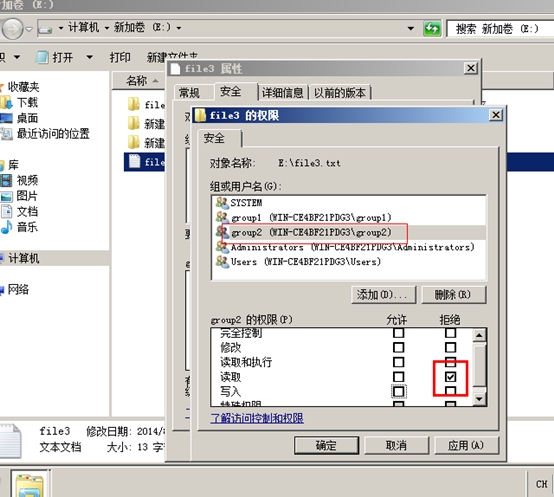Click the 搜索 新加卷 (E:) search field

click(x=500, y=29)
